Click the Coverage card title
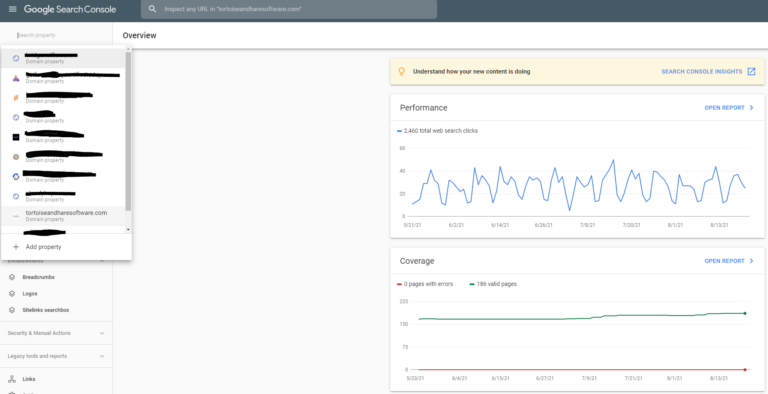 coord(417,261)
